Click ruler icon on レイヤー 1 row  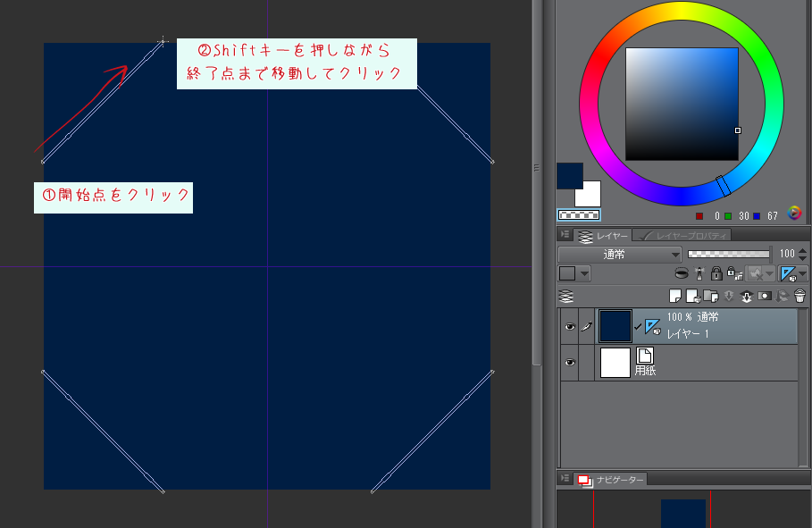point(652,326)
